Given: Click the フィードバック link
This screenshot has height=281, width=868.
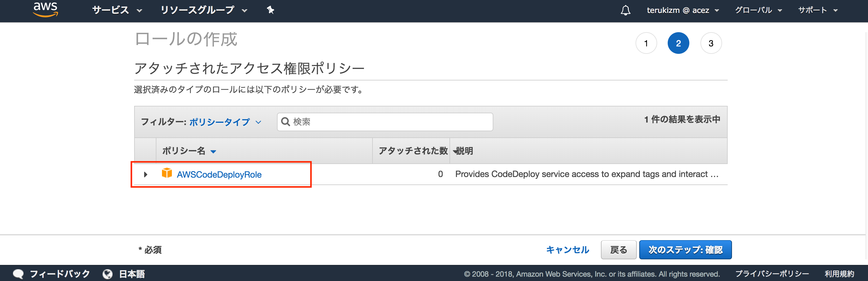Looking at the screenshot, I should coord(60,274).
